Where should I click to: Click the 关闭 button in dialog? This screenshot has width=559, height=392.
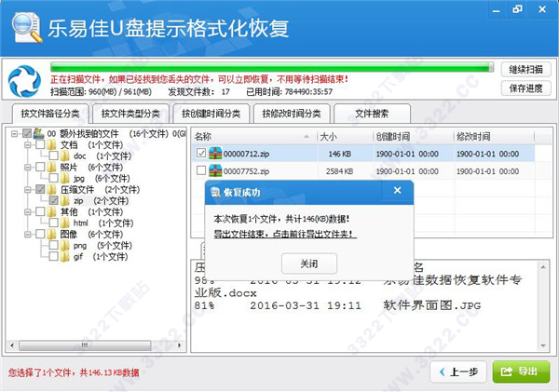click(x=309, y=264)
